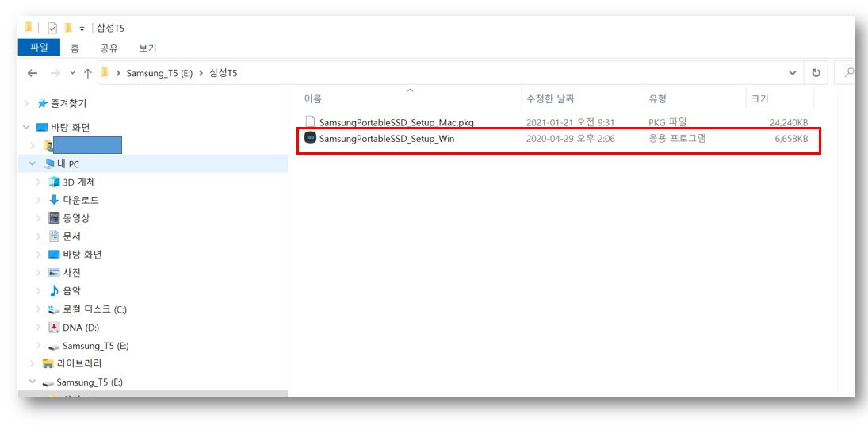Select DNA (D:) in navigation pane
The image size is (868, 426).
(81, 328)
